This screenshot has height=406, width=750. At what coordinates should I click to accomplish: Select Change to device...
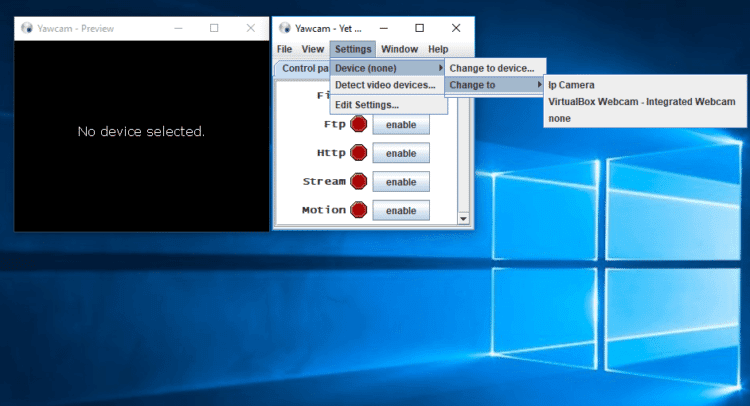495,68
